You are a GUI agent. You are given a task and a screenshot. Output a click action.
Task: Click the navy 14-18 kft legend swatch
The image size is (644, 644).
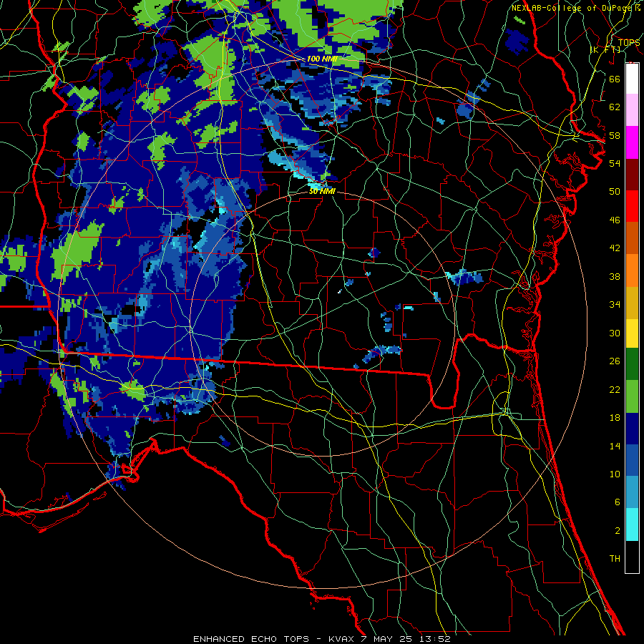point(632,429)
